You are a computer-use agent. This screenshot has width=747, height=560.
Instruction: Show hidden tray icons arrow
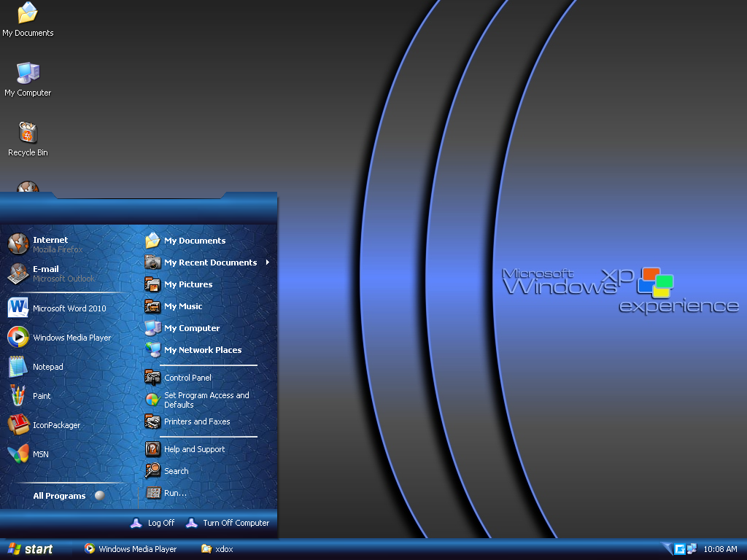[x=667, y=548]
